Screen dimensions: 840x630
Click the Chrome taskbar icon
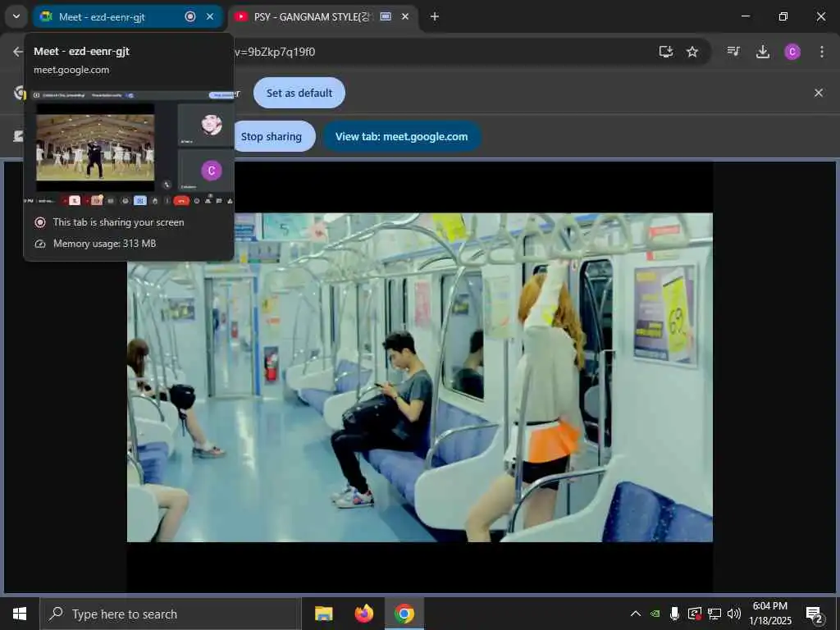click(404, 614)
